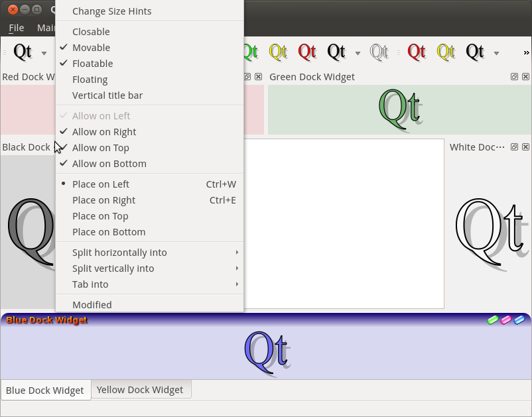Open the Change Size Hints menu entry
Screen dimensions: 532x417
[150, 11]
